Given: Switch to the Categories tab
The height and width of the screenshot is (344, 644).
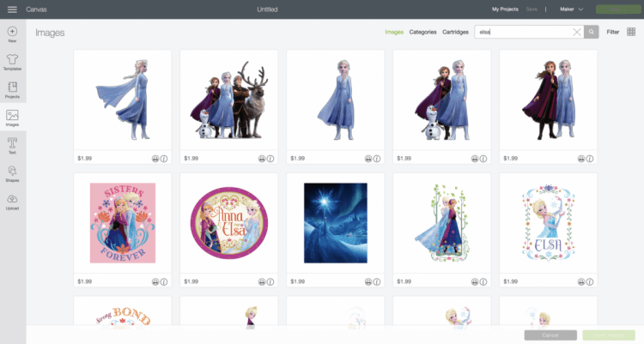Looking at the screenshot, I should tap(422, 32).
